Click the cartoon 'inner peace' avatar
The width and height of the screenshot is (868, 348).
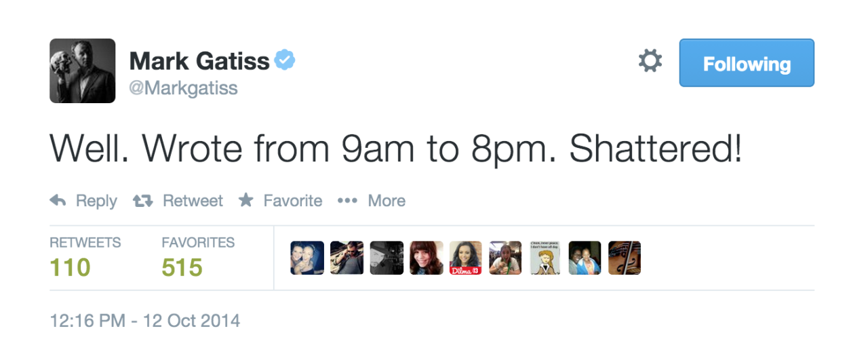(545, 258)
